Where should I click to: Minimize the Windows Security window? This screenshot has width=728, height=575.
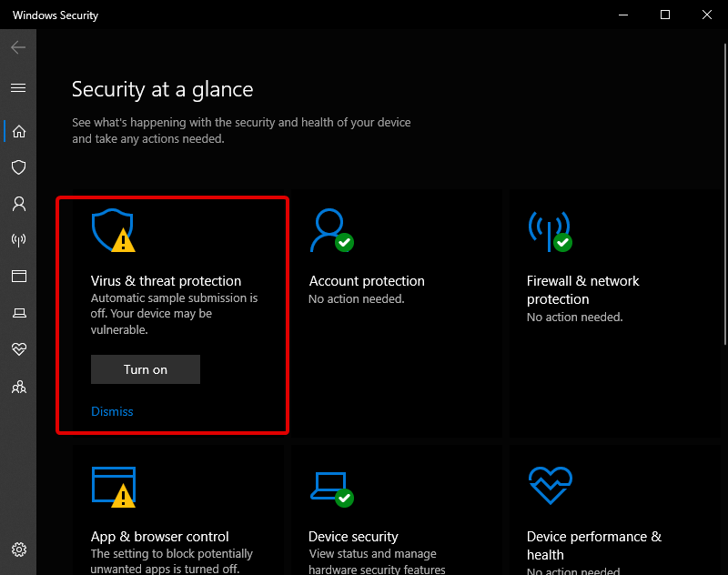click(x=623, y=15)
